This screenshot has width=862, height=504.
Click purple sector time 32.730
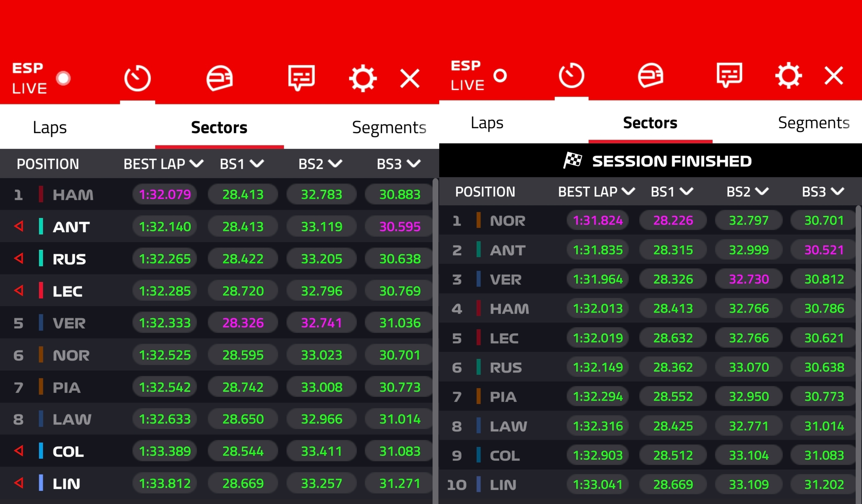click(x=749, y=279)
